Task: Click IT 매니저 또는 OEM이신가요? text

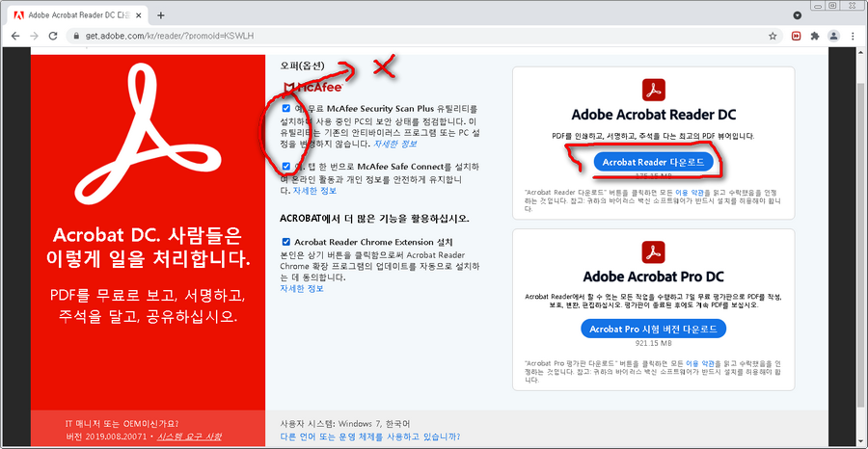Action: click(122, 424)
